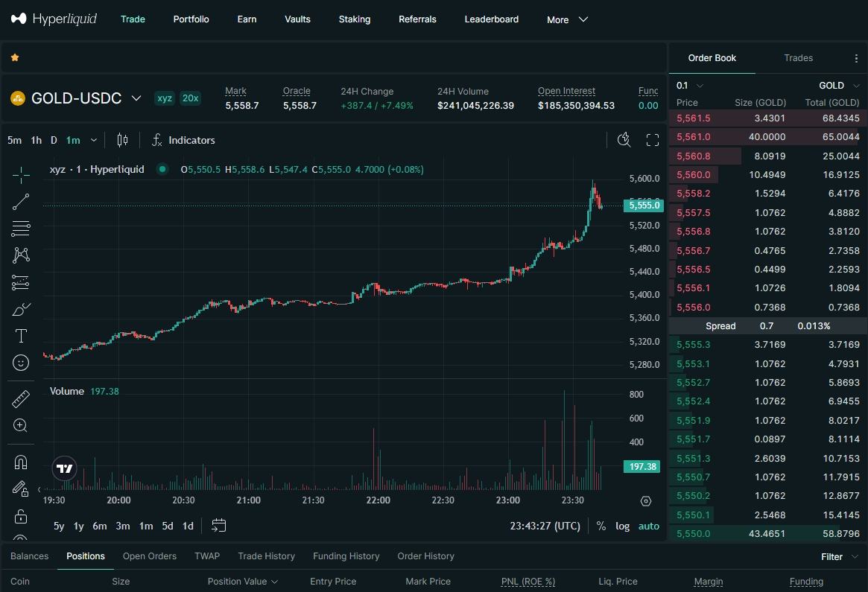Click the 20x leverage badge
This screenshot has width=868, height=592.
[191, 98]
